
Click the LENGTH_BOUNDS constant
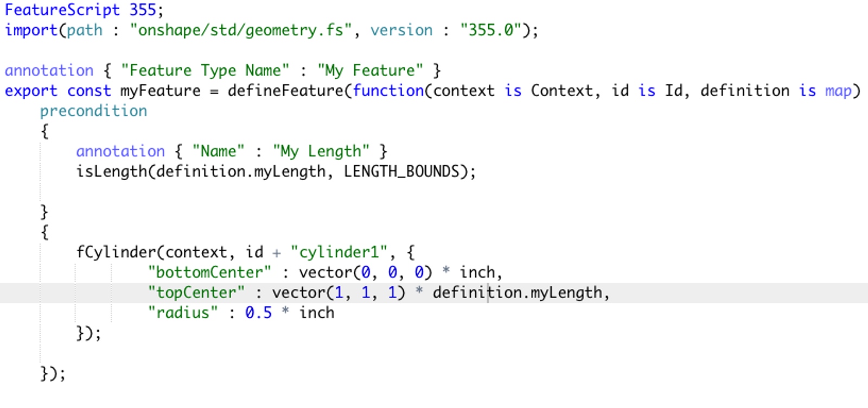coord(401,171)
